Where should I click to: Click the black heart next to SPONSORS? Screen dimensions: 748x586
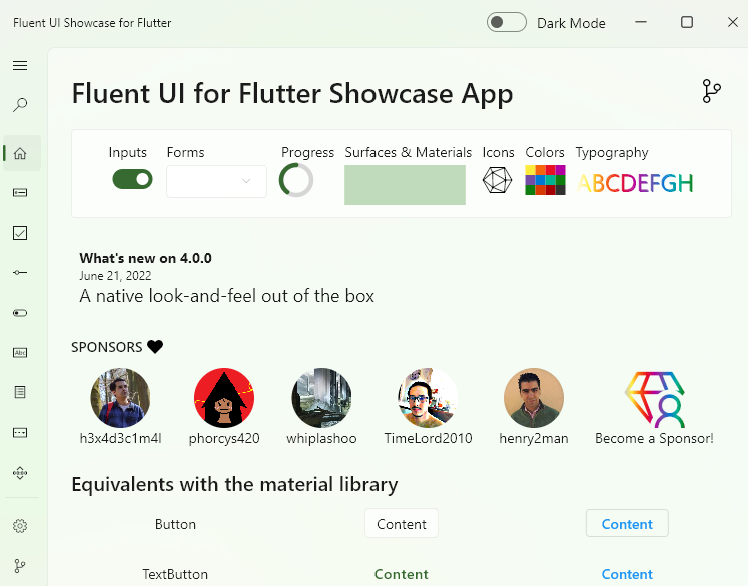tap(155, 346)
